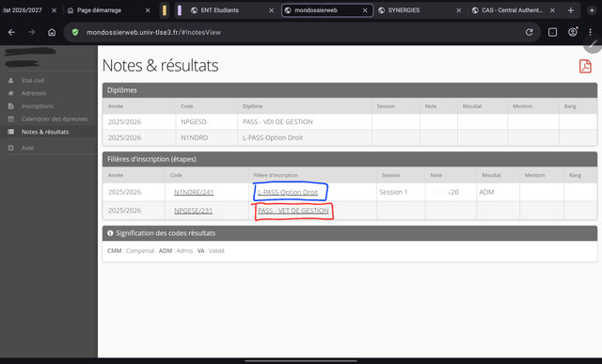Switch to the CAS - Central Authent tab
Viewport: 602px width, 364px height.
click(x=512, y=10)
